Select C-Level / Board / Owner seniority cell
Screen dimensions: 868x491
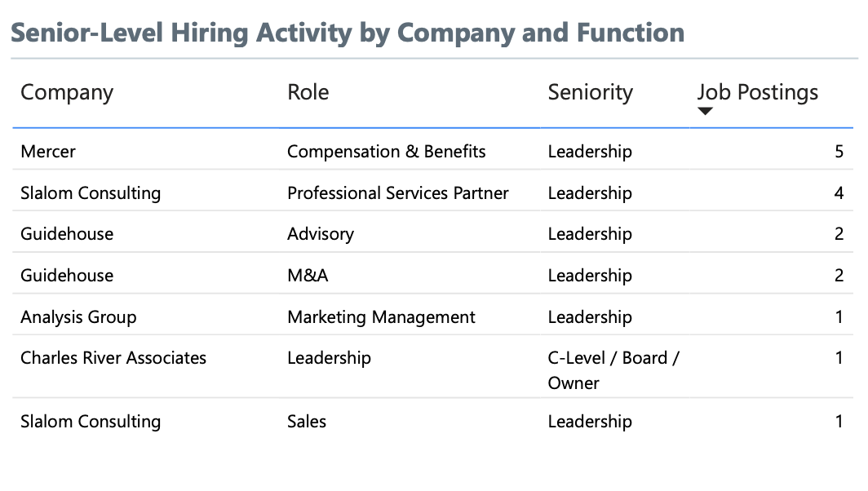pos(613,370)
